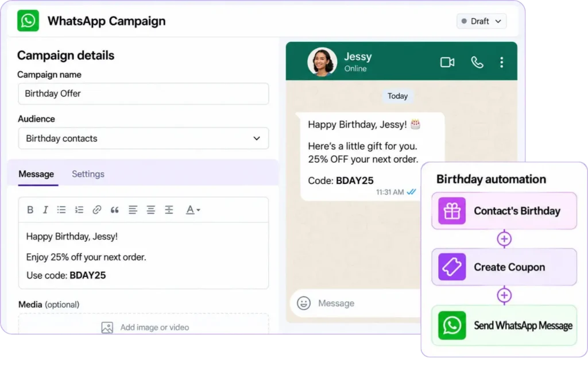This screenshot has height=366, width=588.
Task: Click the 'Birthday automation' heading
Action: pyautogui.click(x=491, y=179)
